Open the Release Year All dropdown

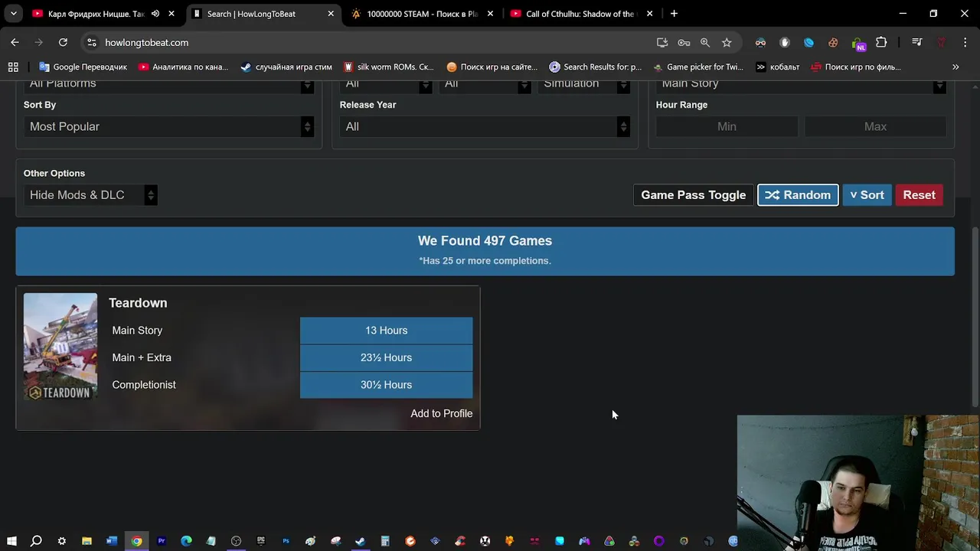pyautogui.click(x=485, y=126)
